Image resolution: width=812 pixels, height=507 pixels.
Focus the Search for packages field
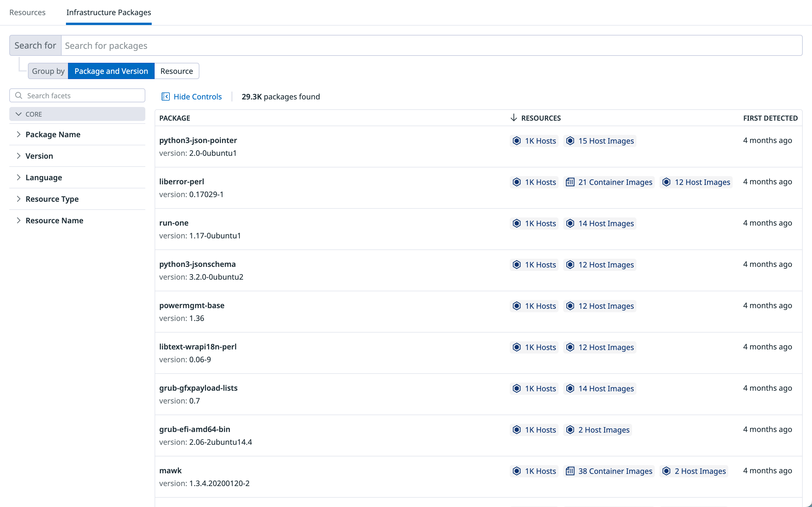click(x=432, y=45)
